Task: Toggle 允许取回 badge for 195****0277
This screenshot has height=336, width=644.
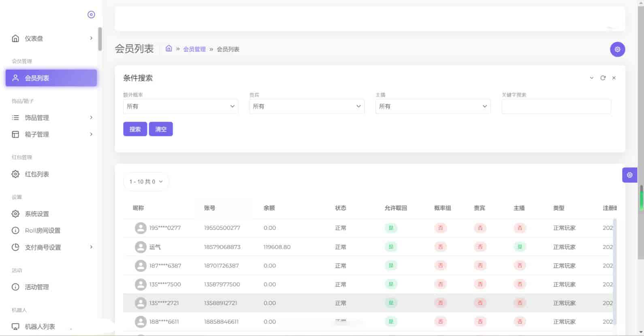Action: [391, 228]
